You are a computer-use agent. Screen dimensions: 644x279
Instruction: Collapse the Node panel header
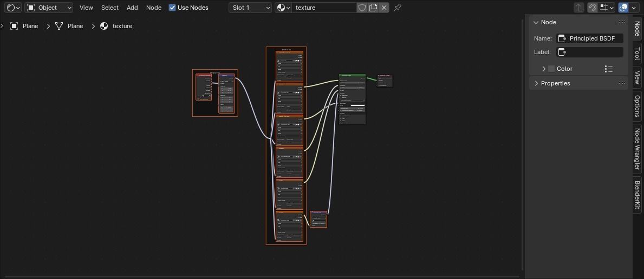point(536,22)
